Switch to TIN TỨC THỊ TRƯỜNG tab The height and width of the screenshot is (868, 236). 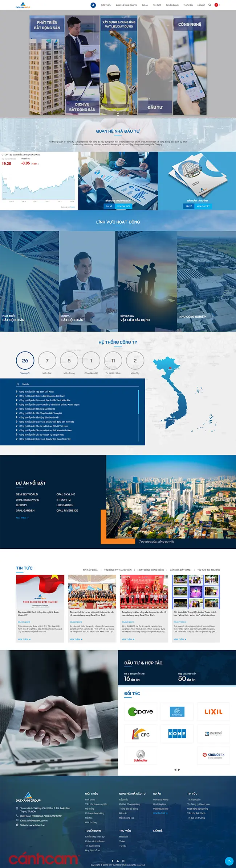209,570
